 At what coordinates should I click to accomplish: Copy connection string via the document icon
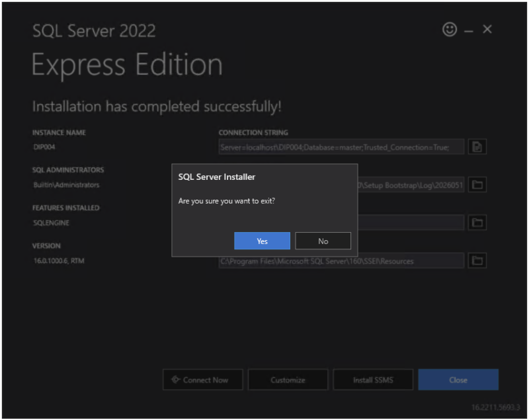point(477,147)
